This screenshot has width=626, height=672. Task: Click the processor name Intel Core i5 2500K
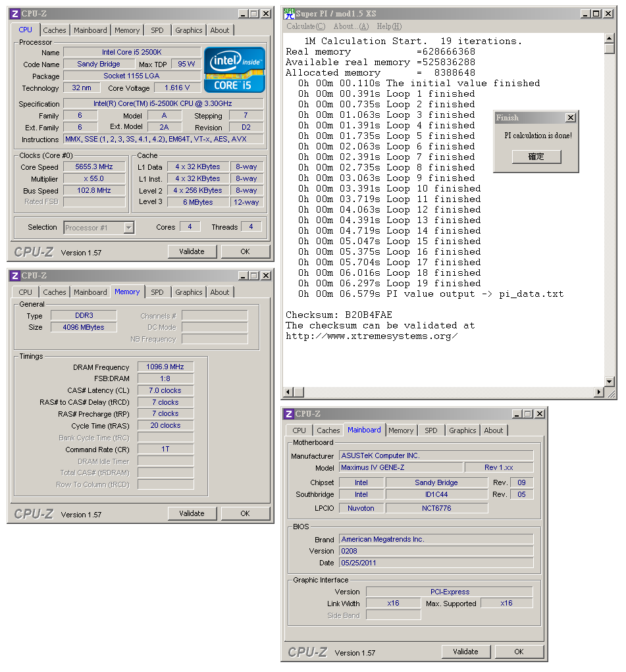132,52
